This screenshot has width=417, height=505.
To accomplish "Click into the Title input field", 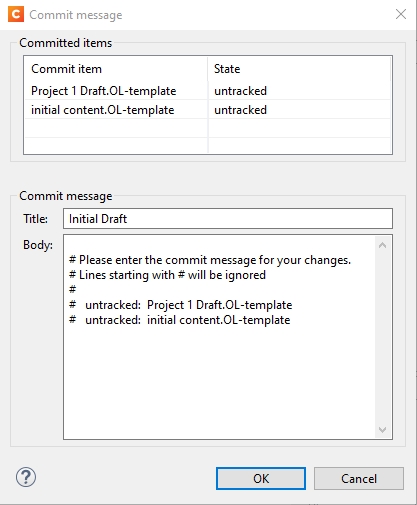I will tap(228, 219).
